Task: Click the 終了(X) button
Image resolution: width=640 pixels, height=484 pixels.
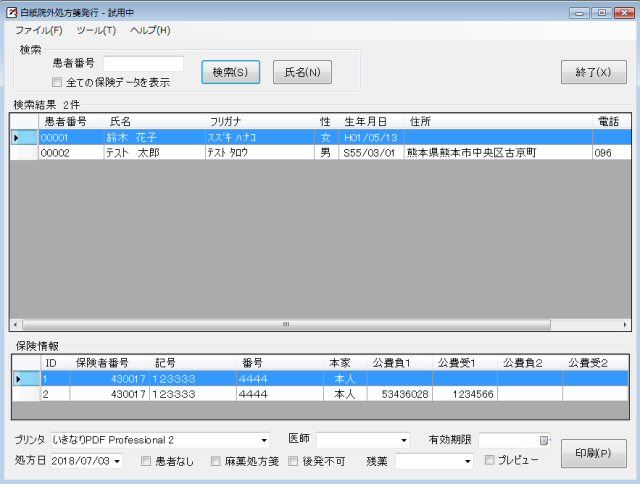Action: coord(593,72)
